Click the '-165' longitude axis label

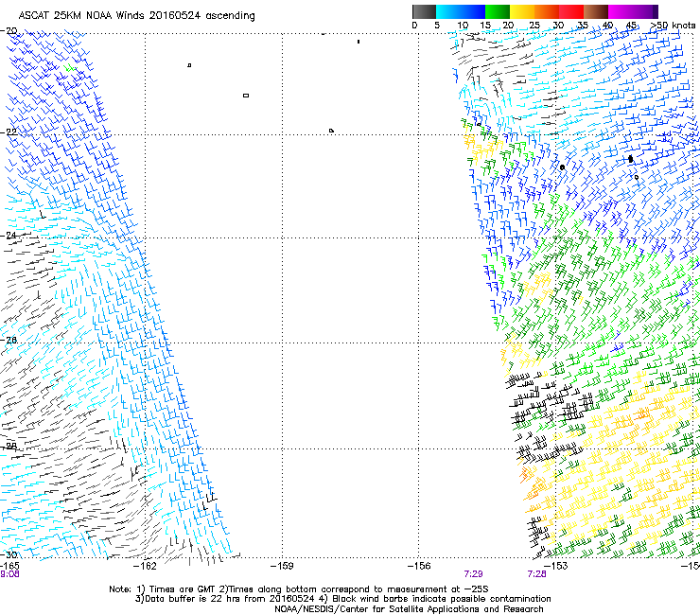click(9, 566)
